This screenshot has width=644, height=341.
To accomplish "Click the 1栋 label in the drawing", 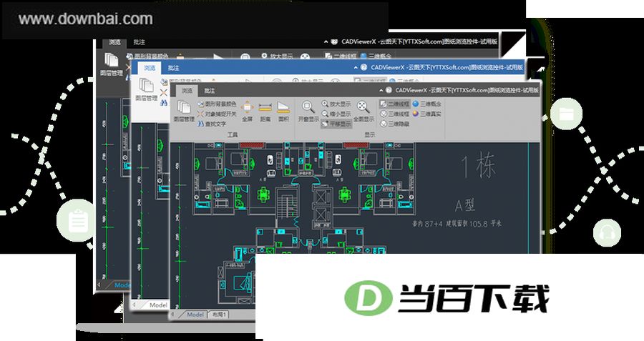I will coord(478,167).
